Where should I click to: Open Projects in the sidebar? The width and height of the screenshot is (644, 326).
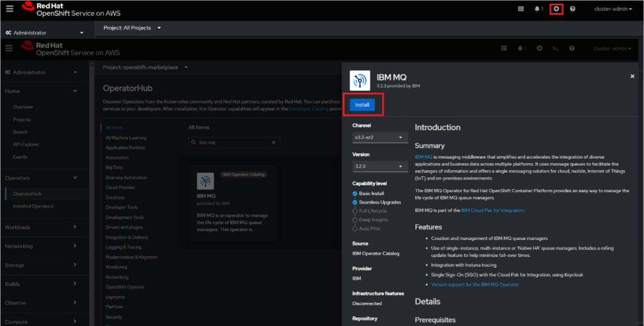[22, 120]
